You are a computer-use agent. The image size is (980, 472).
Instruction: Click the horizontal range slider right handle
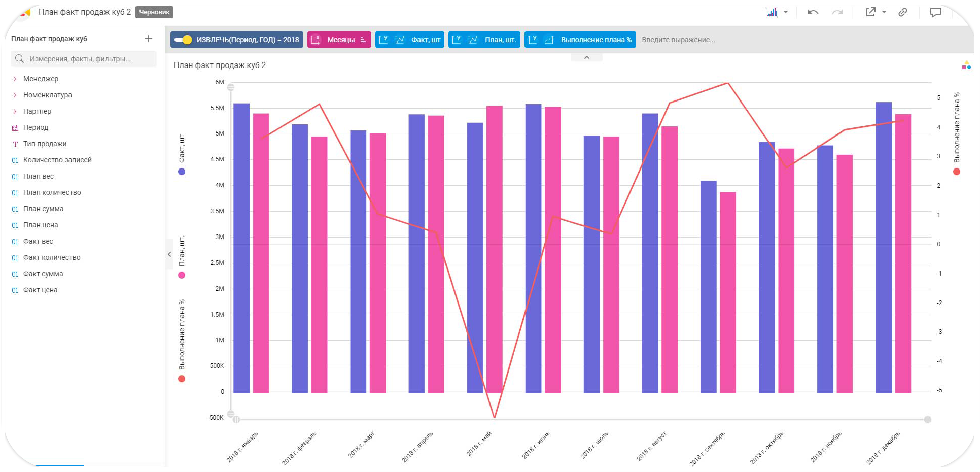928,419
